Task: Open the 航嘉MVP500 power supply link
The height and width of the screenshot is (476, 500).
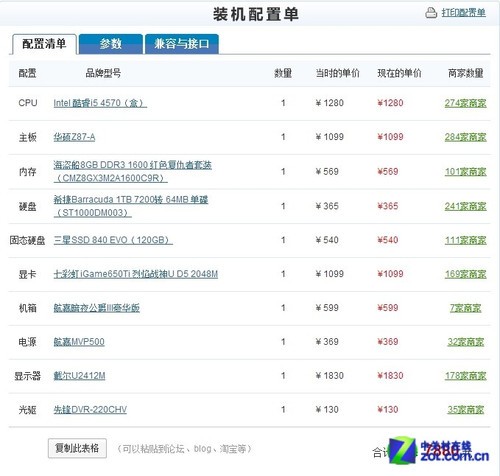Action: click(79, 342)
